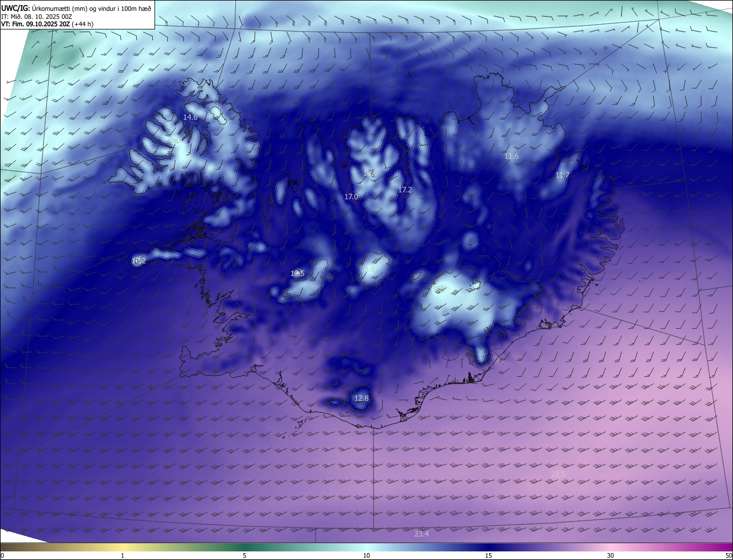Click the 10 label on the color scale
Screen dimensions: 733x560
tap(366, 555)
